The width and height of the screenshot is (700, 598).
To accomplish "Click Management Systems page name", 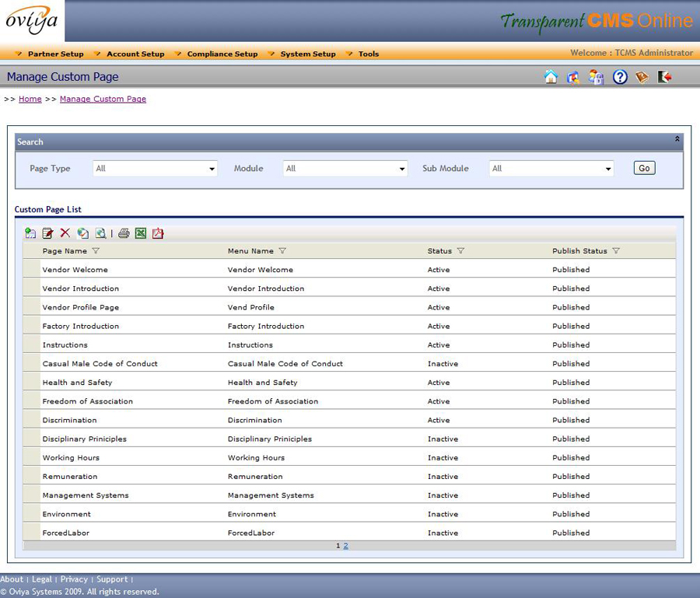I will click(x=86, y=495).
